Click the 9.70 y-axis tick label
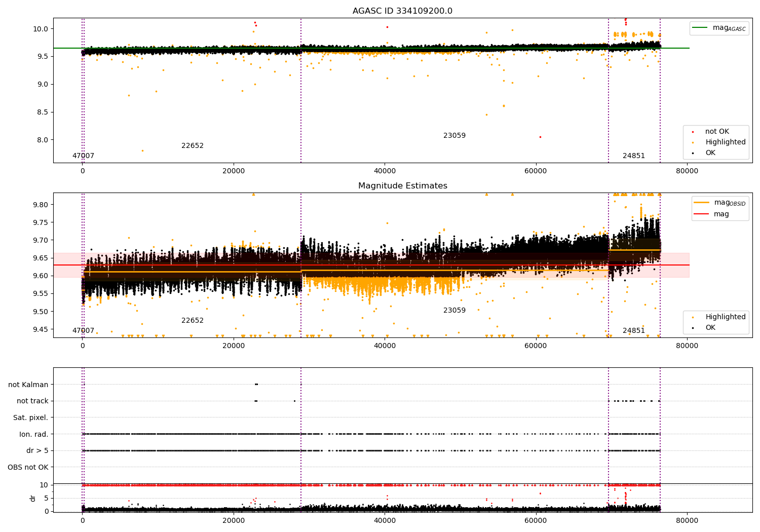 coord(41,241)
